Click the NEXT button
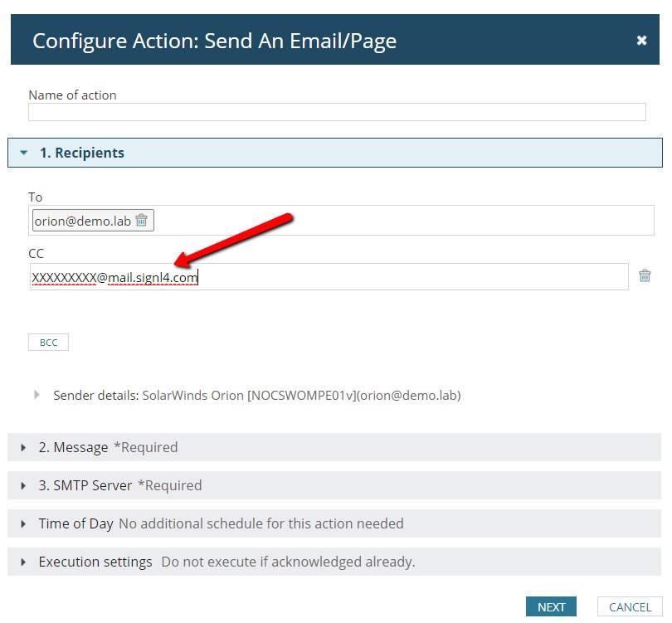 [551, 606]
